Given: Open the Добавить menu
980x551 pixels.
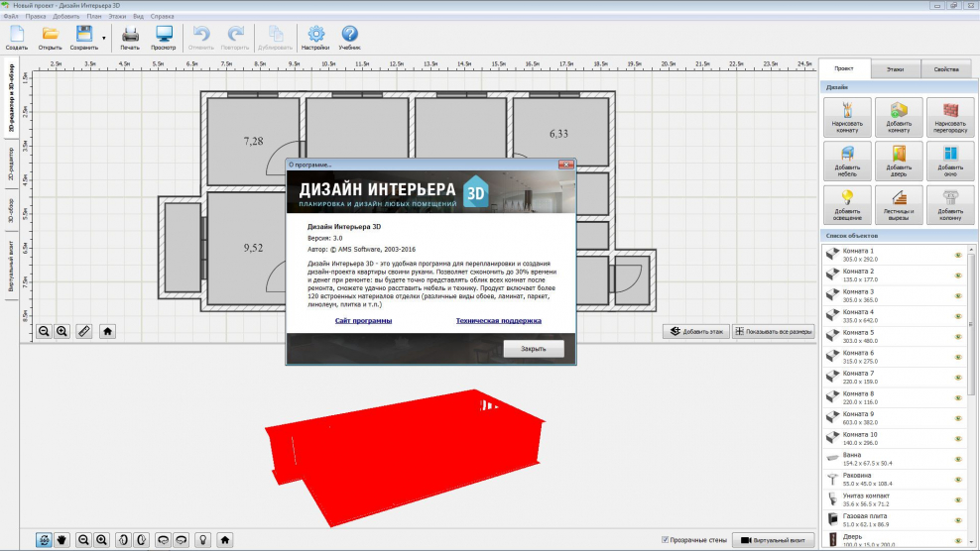Looking at the screenshot, I should (x=65, y=16).
